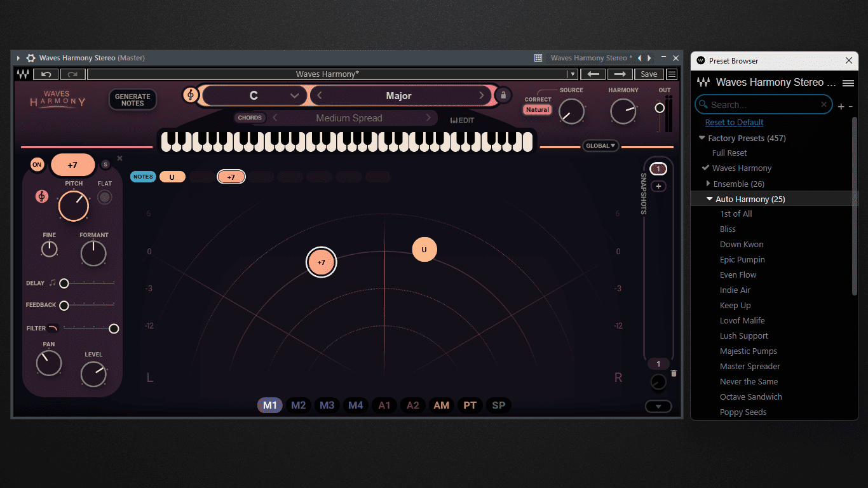The image size is (868, 488).
Task: Click the grid icon in plugin title bar
Action: pos(538,58)
